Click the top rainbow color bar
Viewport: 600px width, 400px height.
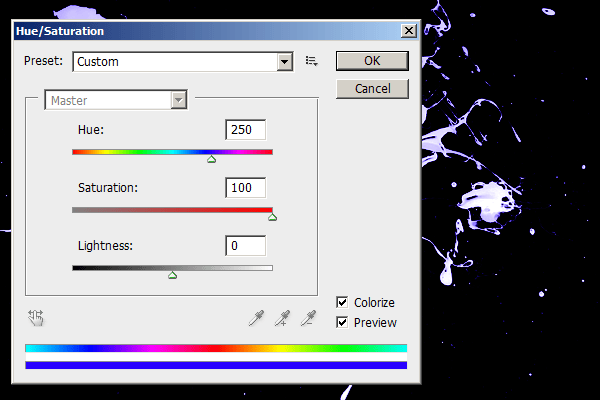[216, 348]
